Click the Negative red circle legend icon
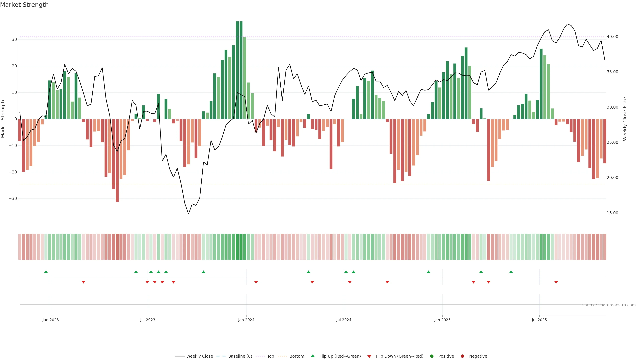 click(462, 356)
